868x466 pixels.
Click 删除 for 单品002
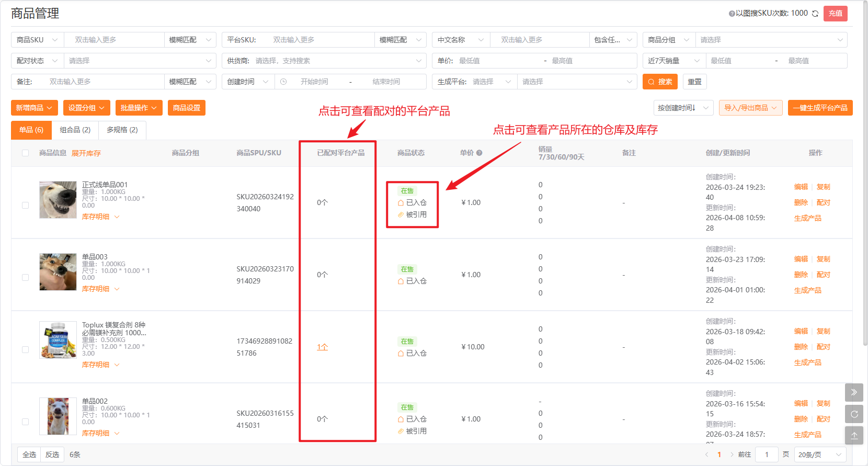[x=801, y=419]
